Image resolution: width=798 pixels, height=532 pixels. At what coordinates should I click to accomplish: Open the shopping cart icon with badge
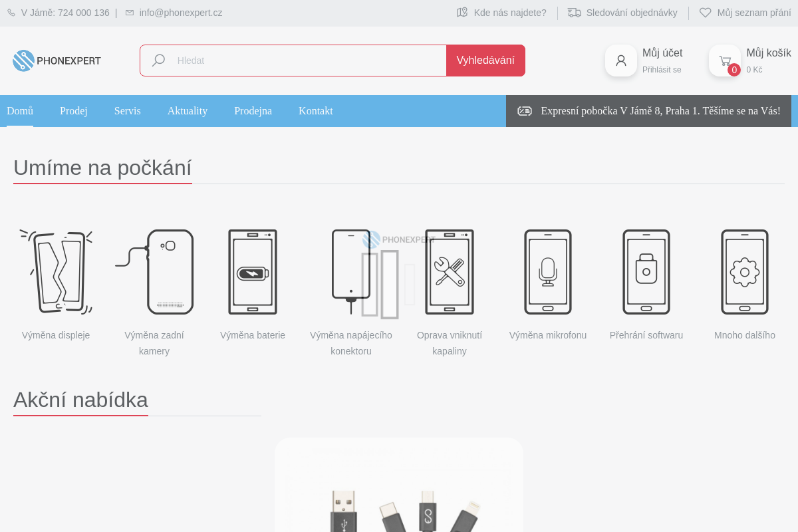725,61
